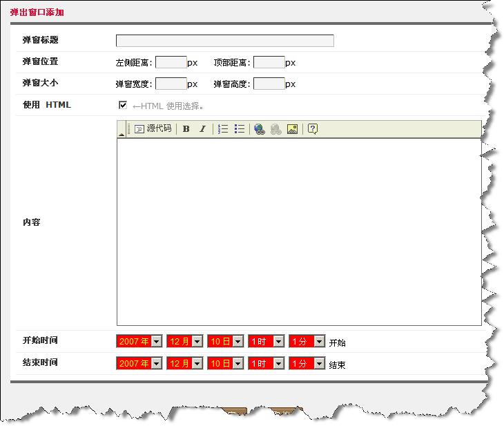Click the 顶部距离 input box
This screenshot has height=426, width=504.
(269, 62)
